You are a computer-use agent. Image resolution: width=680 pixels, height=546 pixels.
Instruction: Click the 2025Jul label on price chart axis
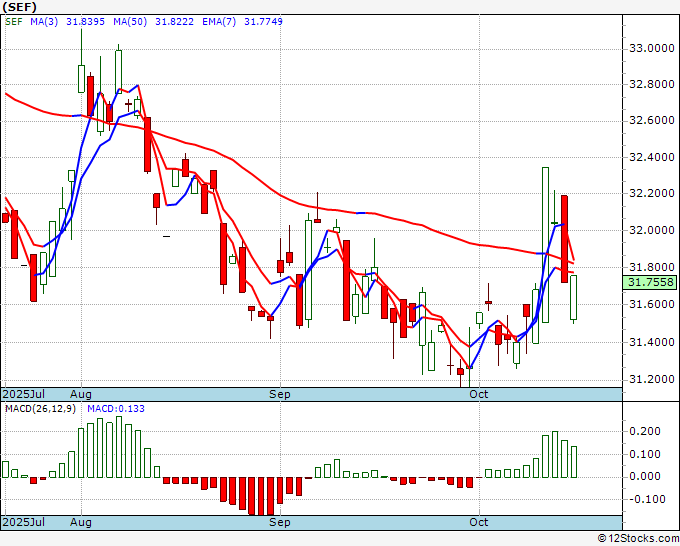tap(23, 394)
